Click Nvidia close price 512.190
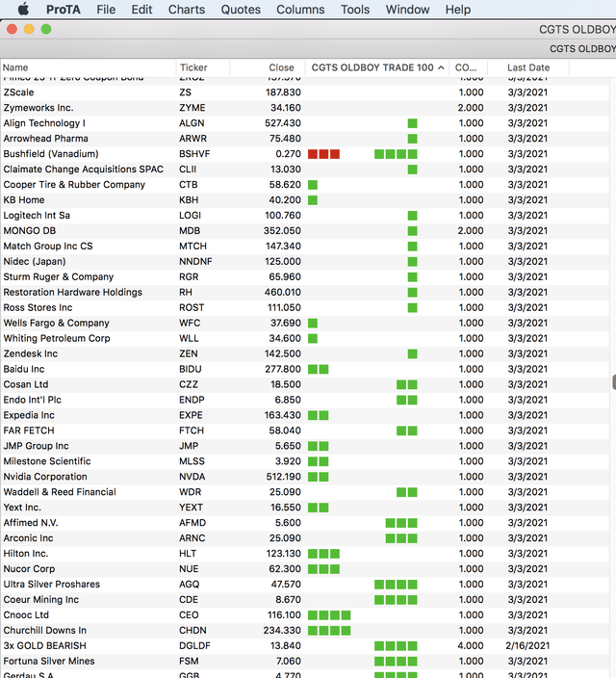 284,477
